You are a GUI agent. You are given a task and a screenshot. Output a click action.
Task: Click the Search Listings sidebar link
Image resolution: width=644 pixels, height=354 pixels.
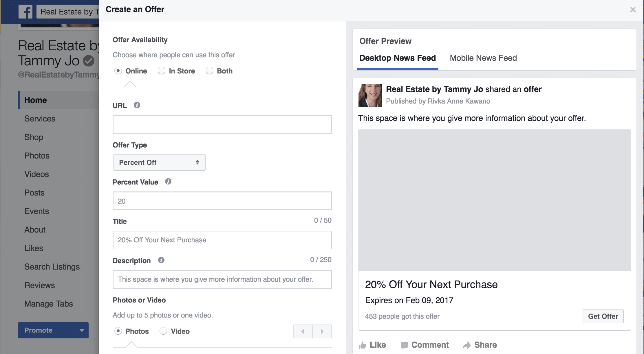point(52,266)
